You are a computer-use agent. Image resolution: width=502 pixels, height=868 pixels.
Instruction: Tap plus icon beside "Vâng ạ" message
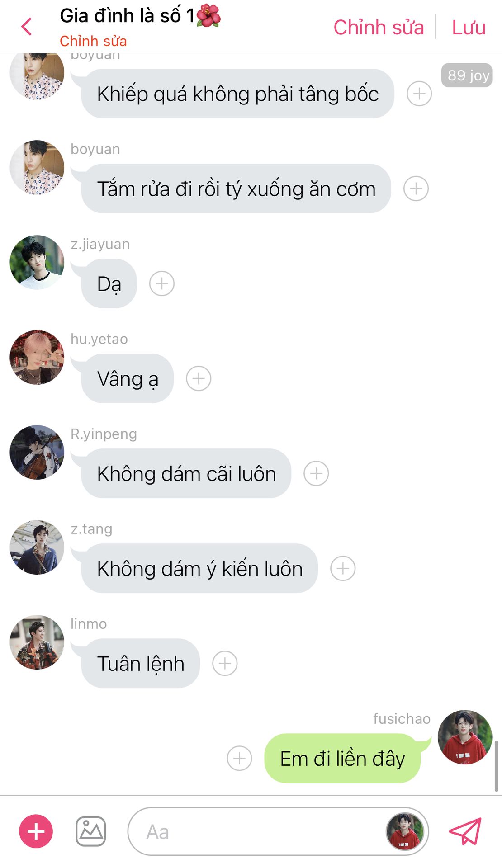pyautogui.click(x=199, y=378)
